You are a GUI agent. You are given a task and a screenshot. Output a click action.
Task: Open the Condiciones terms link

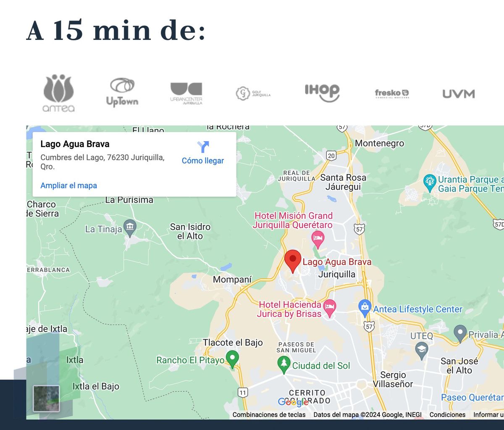[447, 414]
